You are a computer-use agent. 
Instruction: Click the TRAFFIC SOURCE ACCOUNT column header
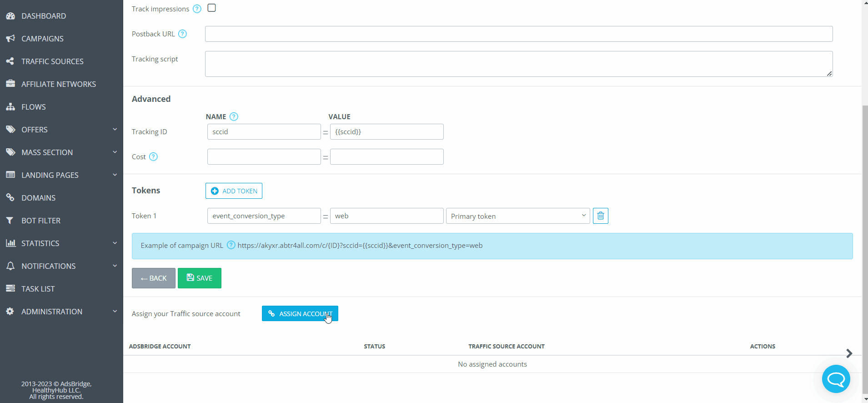[507, 346]
